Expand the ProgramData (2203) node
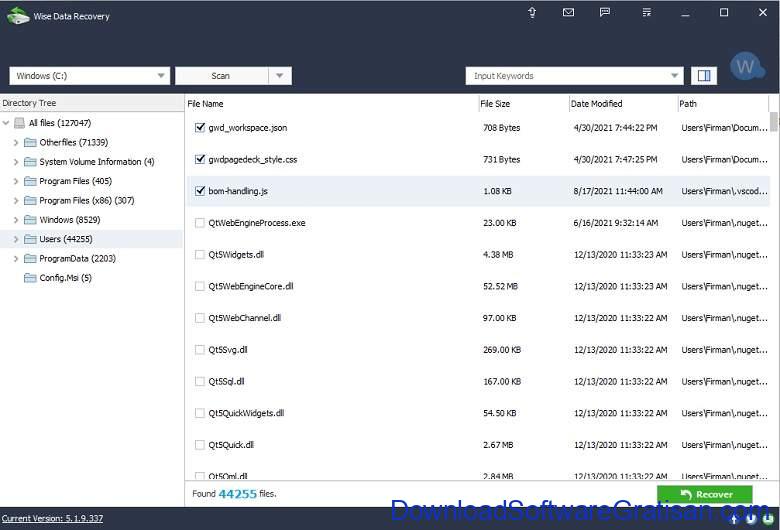Image resolution: width=780 pixels, height=530 pixels. pos(15,258)
